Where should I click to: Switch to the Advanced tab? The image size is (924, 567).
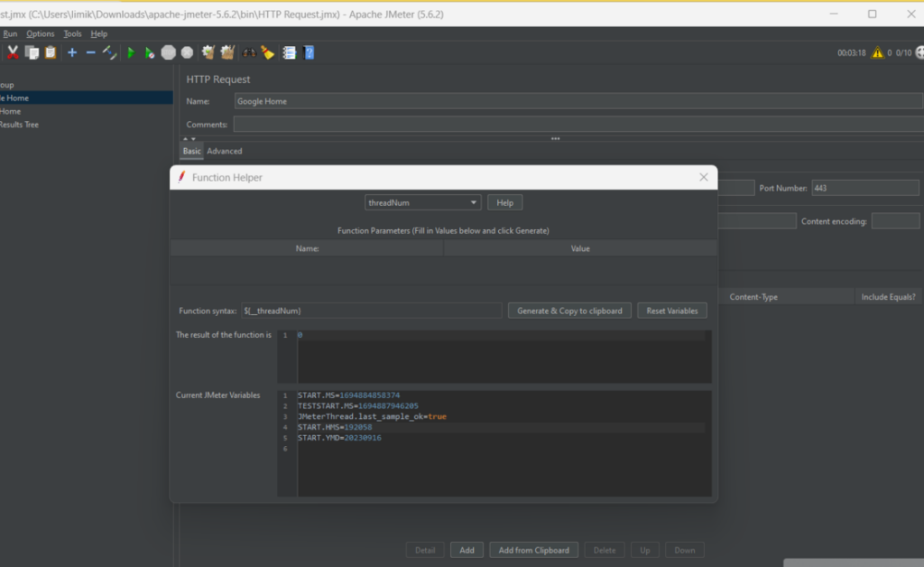[x=225, y=151]
